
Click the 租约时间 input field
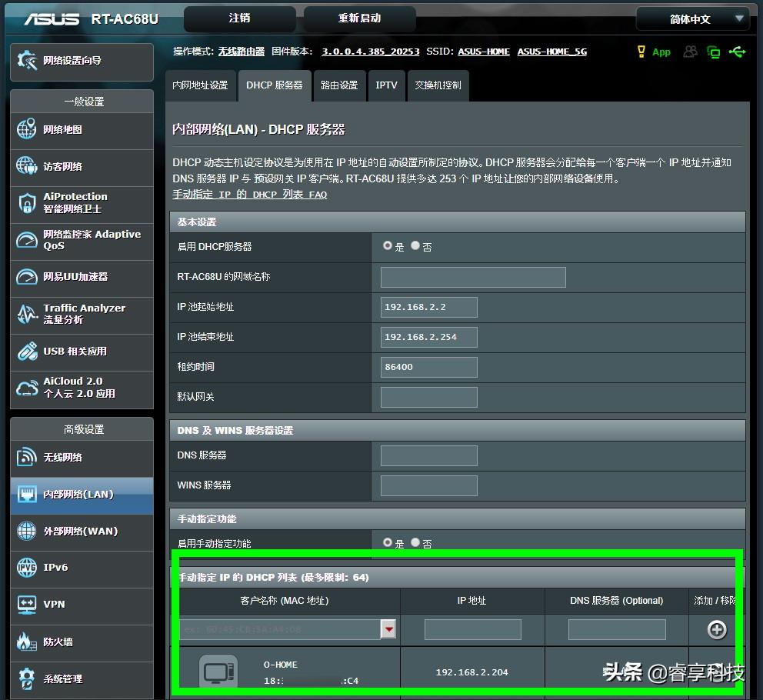click(x=428, y=367)
